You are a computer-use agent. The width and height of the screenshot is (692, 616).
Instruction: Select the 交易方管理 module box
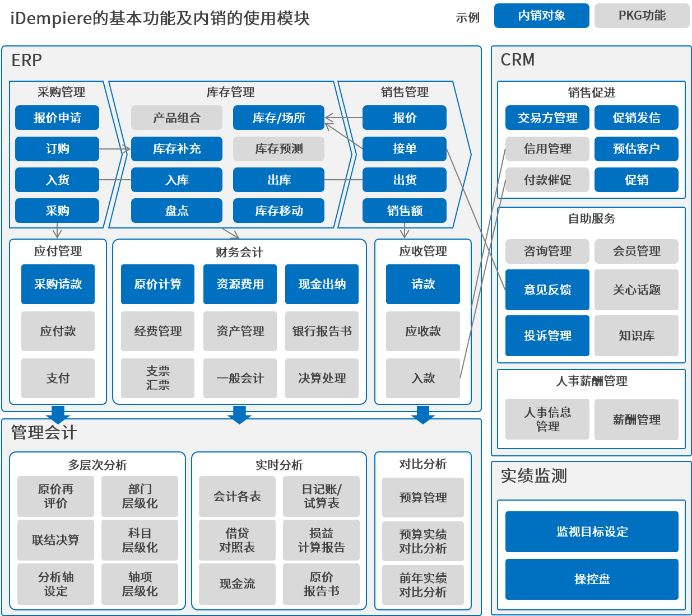pyautogui.click(x=547, y=118)
